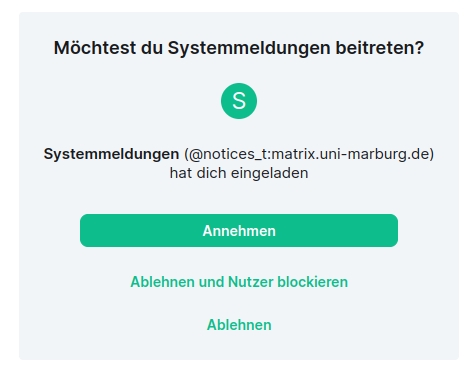This screenshot has height=374, width=476.
Task: Select Ablehnen und Nutzer blockieren
Action: coord(239,282)
